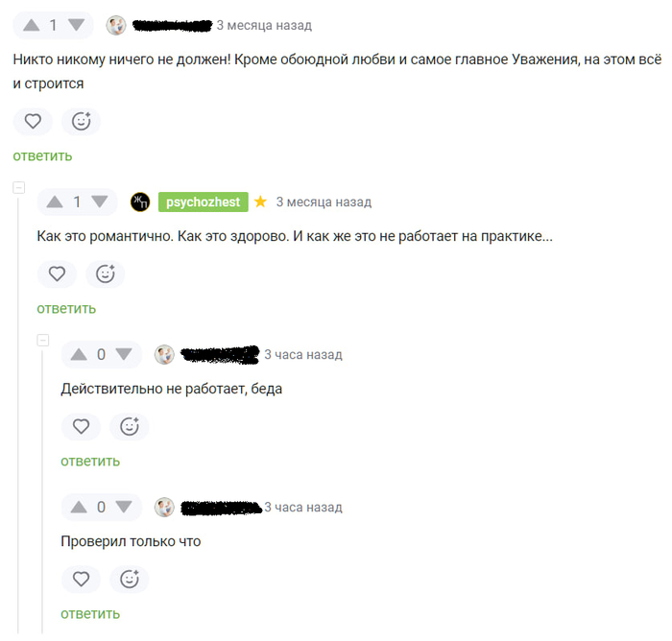The height and width of the screenshot is (641, 672).
Task: Upvote the 'Действительно не работает, беда' comment
Action: [x=79, y=354]
